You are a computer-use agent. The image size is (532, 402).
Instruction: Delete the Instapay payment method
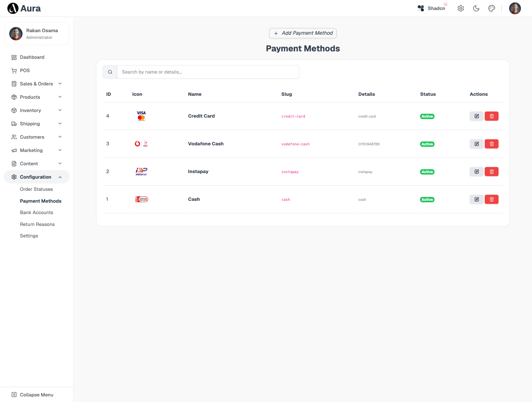coord(492,172)
